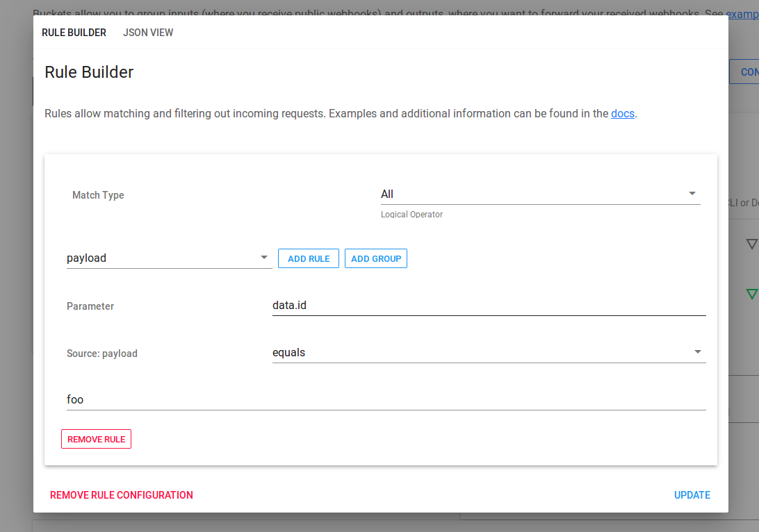Click the partially visible CON button behind dialog

[748, 72]
